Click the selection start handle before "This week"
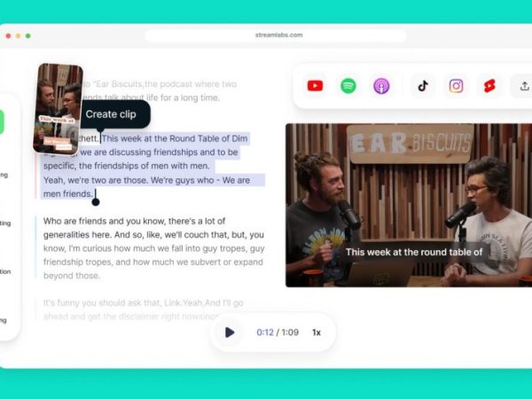Image resolution: width=532 pixels, height=399 pixels. click(x=100, y=129)
